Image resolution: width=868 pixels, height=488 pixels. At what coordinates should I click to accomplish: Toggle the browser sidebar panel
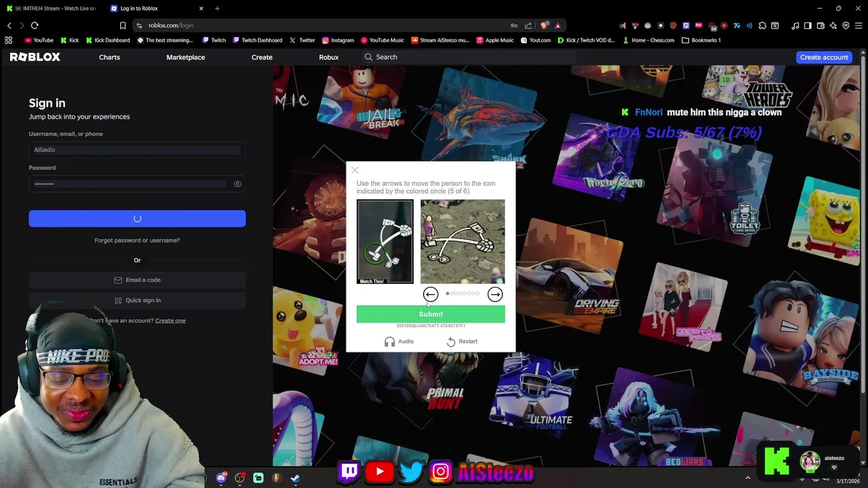(808, 26)
